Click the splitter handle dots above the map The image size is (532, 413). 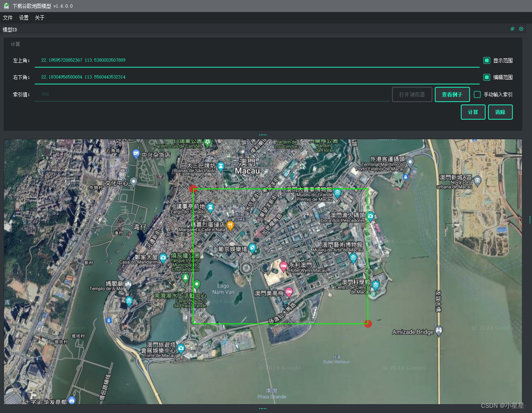pyautogui.click(x=263, y=135)
